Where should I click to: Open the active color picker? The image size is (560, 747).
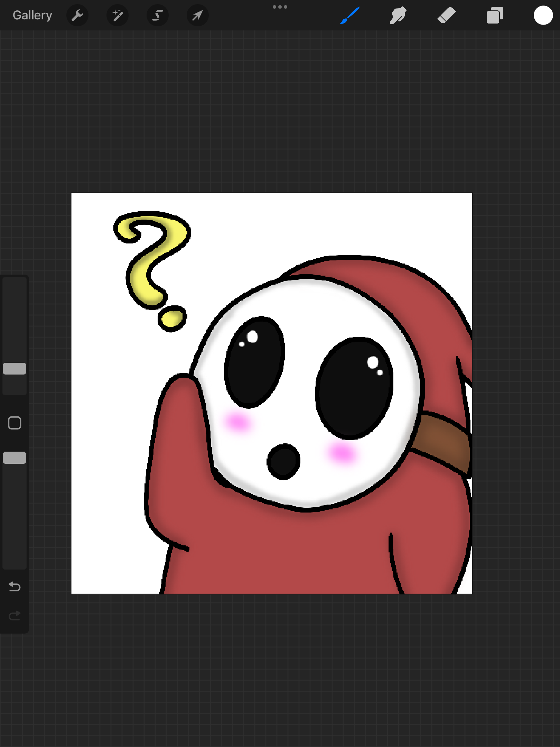pyautogui.click(x=543, y=15)
